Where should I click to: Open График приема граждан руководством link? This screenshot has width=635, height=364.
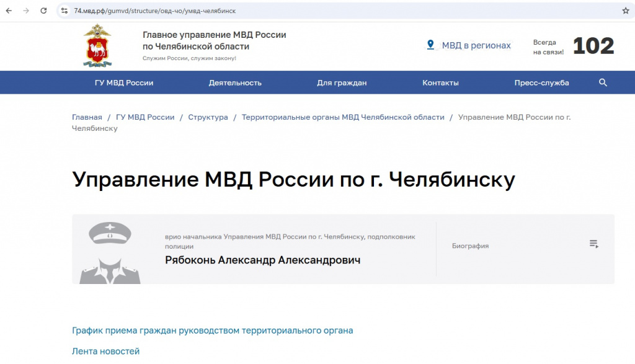tap(212, 331)
